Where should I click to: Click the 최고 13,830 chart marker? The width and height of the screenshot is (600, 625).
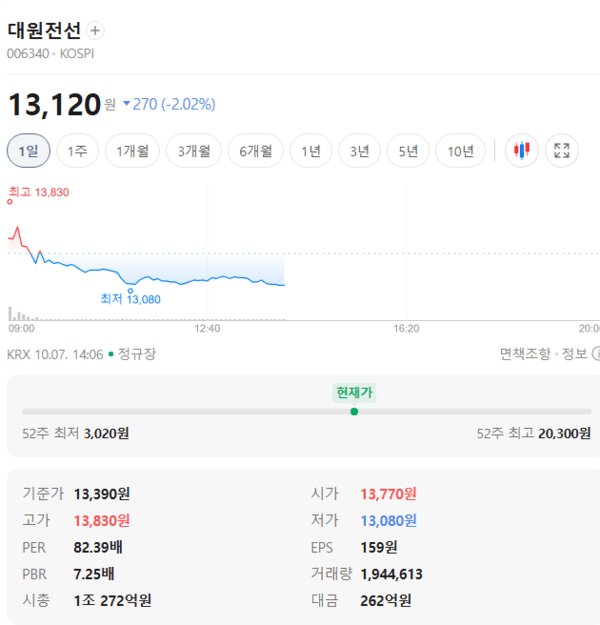point(10,202)
